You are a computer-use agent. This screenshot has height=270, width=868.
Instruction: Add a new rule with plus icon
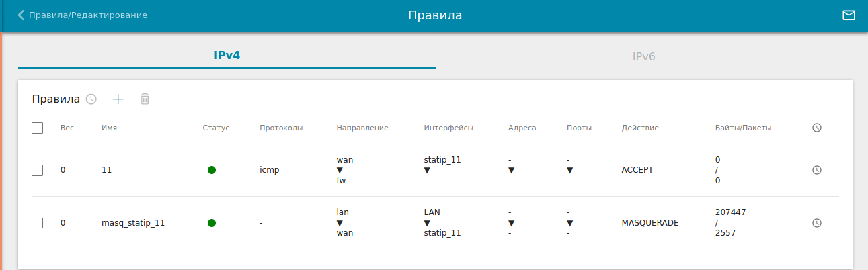[x=118, y=99]
